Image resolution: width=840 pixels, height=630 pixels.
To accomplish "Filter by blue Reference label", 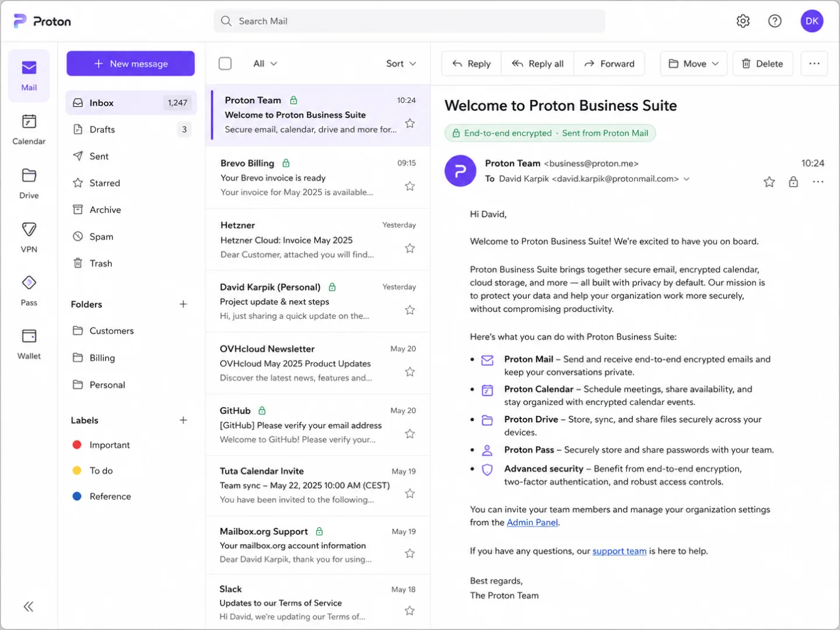I will pyautogui.click(x=131, y=496).
